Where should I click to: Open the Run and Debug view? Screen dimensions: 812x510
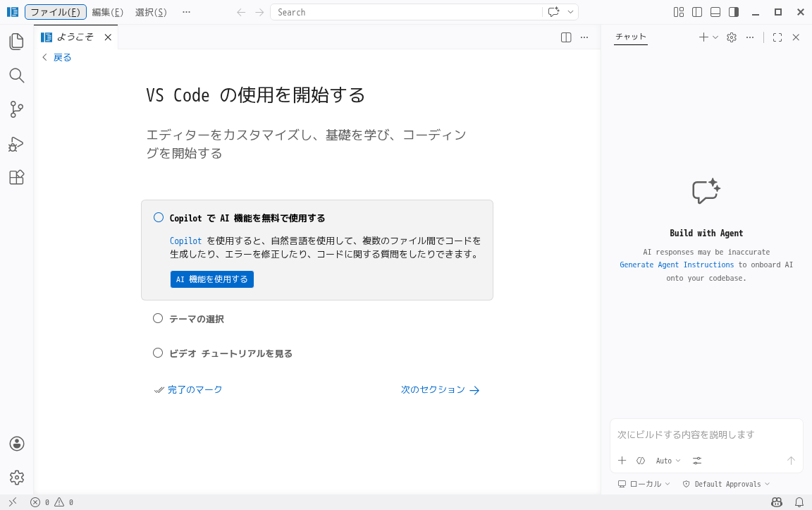point(17,144)
